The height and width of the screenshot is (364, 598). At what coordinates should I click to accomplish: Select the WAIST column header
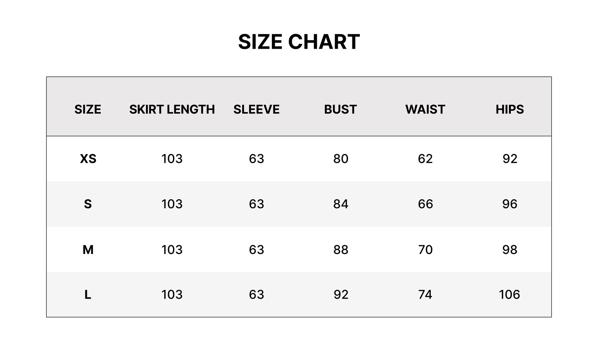(425, 109)
